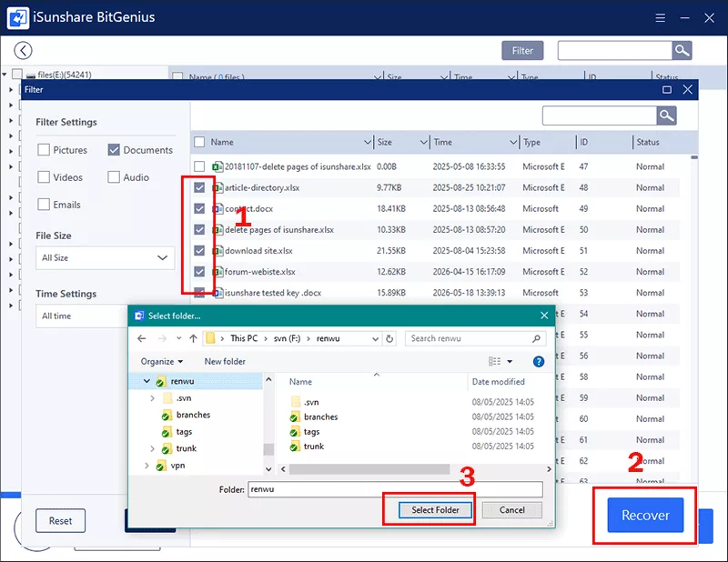Click the tags folder icon in file list
This screenshot has width=728, height=562.
[294, 432]
